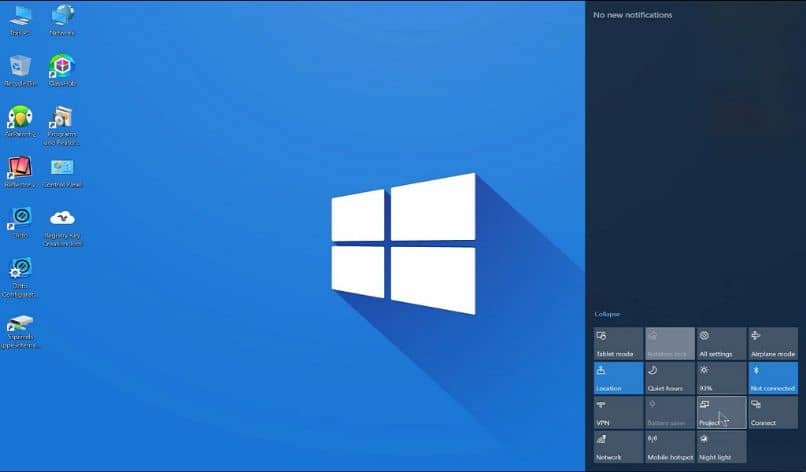Select the Recycle Bin icon
Viewport: 806px width, 472px height.
pos(21,71)
